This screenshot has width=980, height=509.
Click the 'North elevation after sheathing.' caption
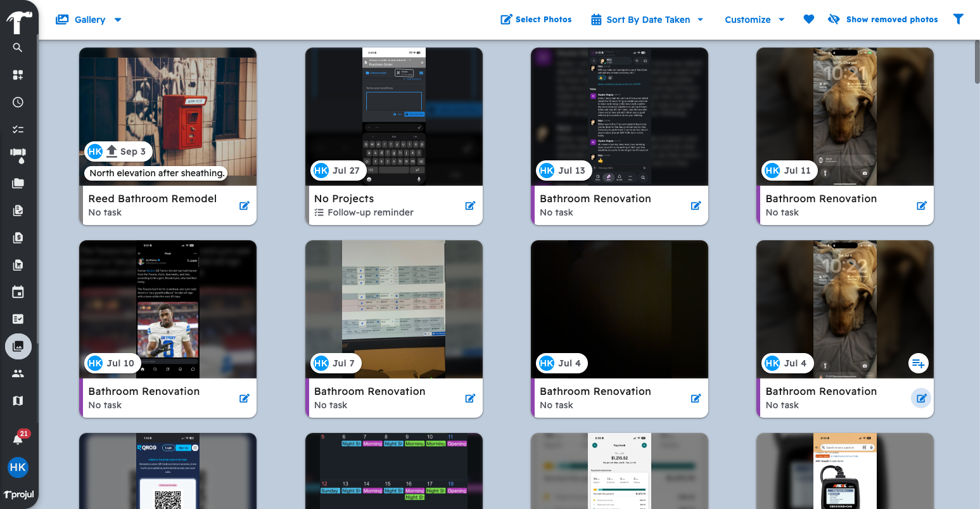click(x=156, y=173)
